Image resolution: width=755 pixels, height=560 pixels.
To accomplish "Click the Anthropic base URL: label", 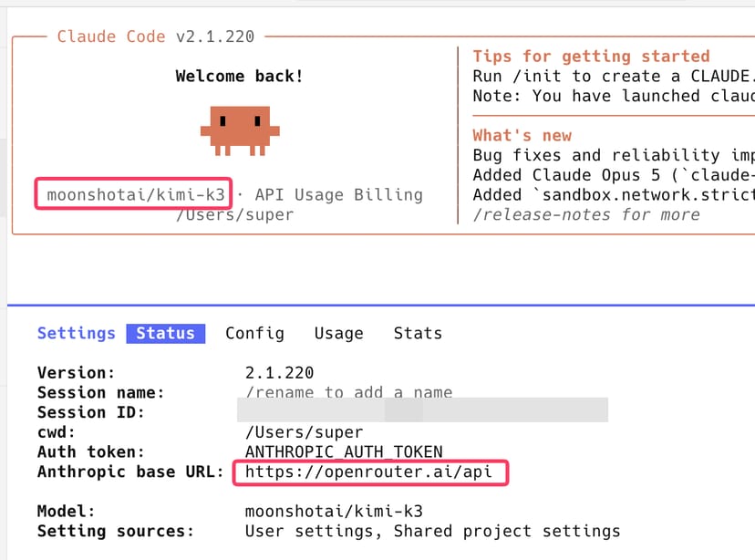I will [x=130, y=472].
